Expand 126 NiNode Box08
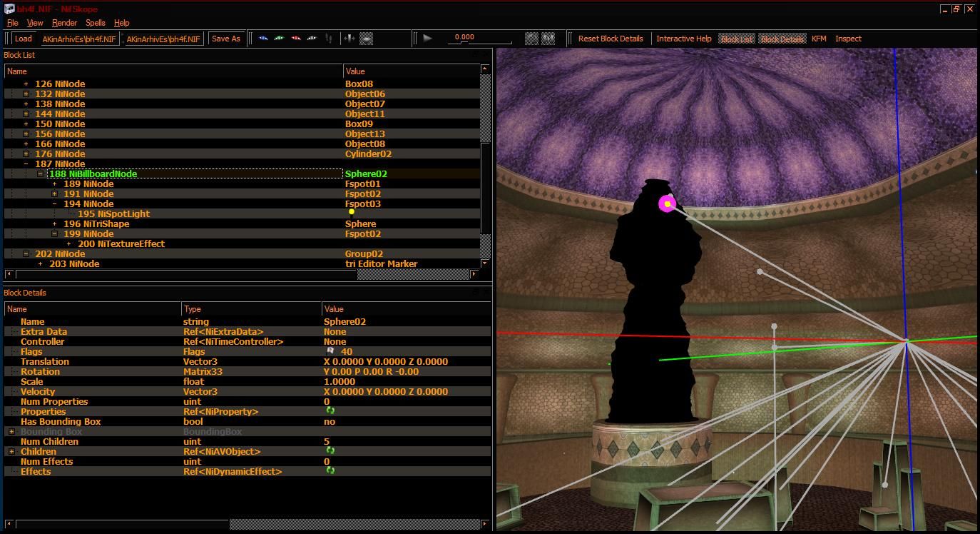 (26, 84)
